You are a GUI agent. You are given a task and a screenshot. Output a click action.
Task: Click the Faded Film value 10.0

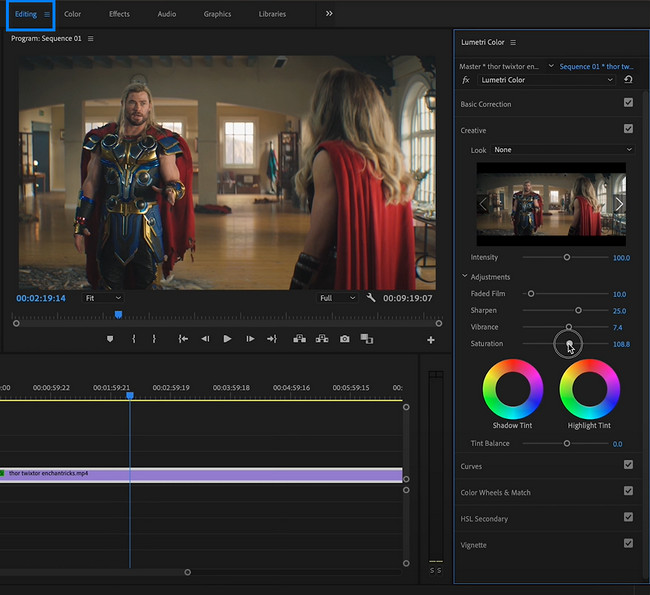(619, 294)
